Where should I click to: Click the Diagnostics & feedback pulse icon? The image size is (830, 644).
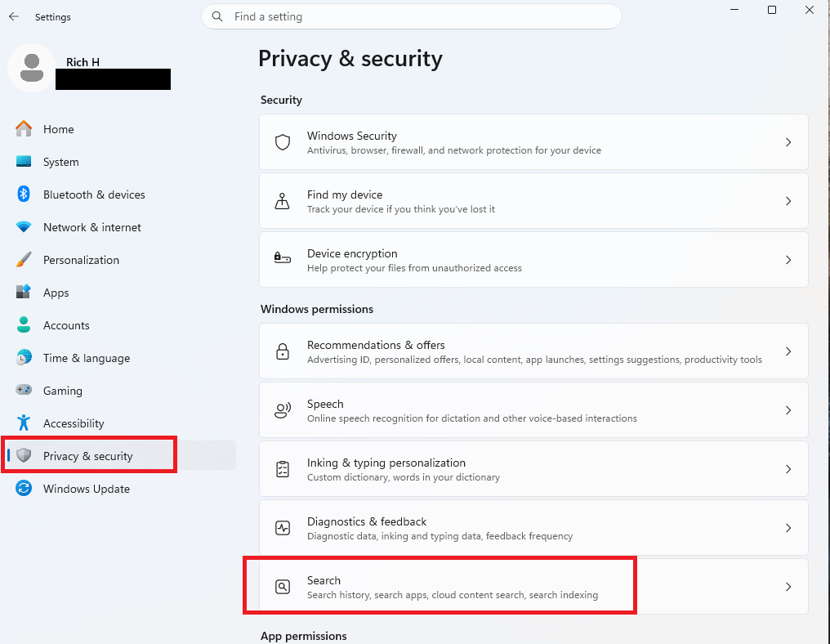click(283, 527)
